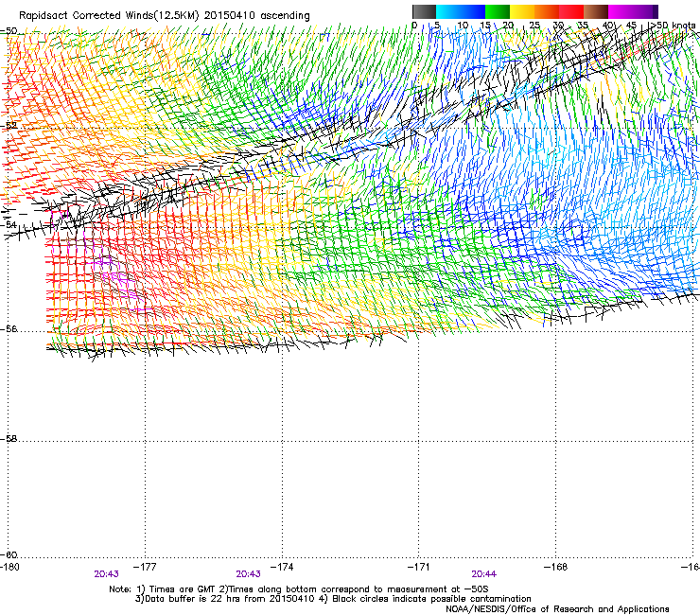Click the '20150410 ascending' text in title

256,16
